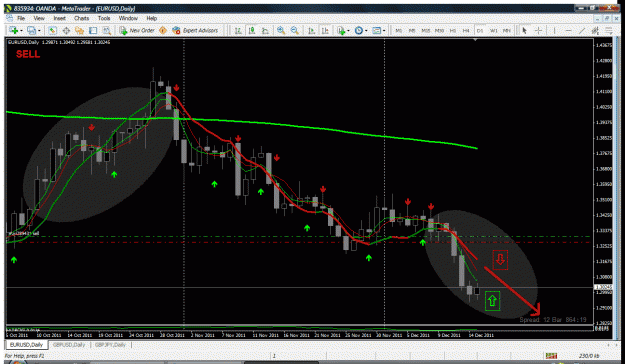Select the Fibonacci Retracement tool
Image resolution: width=625 pixels, height=364 pixels.
(609, 30)
